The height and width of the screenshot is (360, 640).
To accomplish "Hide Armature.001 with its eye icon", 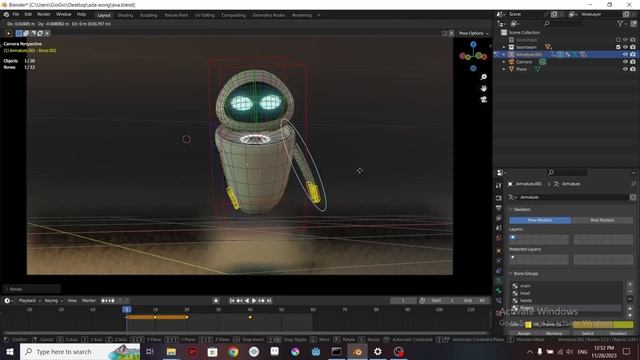I will pyautogui.click(x=625, y=54).
